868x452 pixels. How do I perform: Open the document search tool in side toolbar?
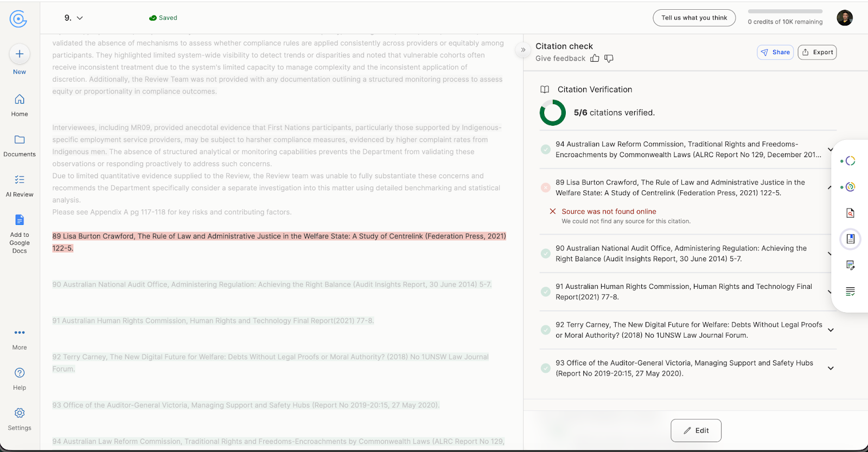tap(850, 213)
